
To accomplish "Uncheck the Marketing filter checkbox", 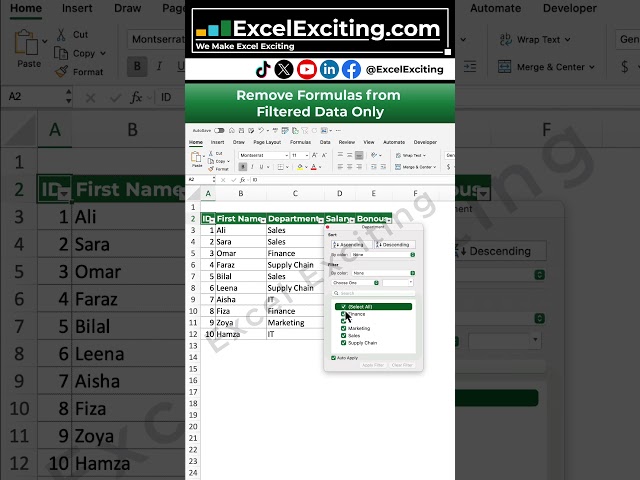I will 343,328.
